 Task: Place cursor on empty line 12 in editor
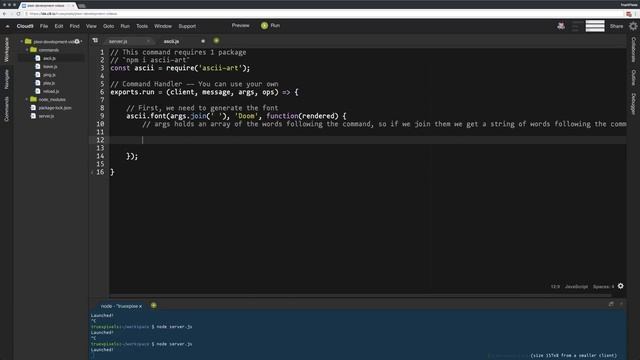(x=367, y=140)
